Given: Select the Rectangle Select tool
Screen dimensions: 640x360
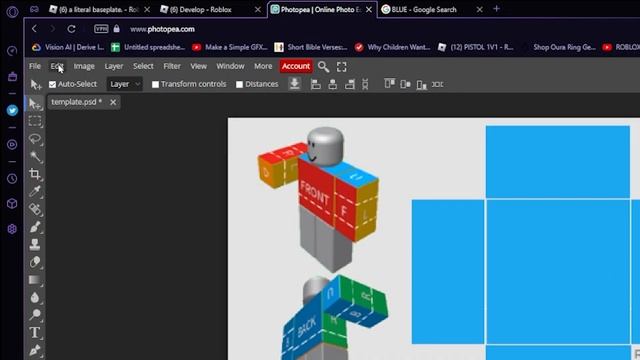Looking at the screenshot, I should pos(35,121).
